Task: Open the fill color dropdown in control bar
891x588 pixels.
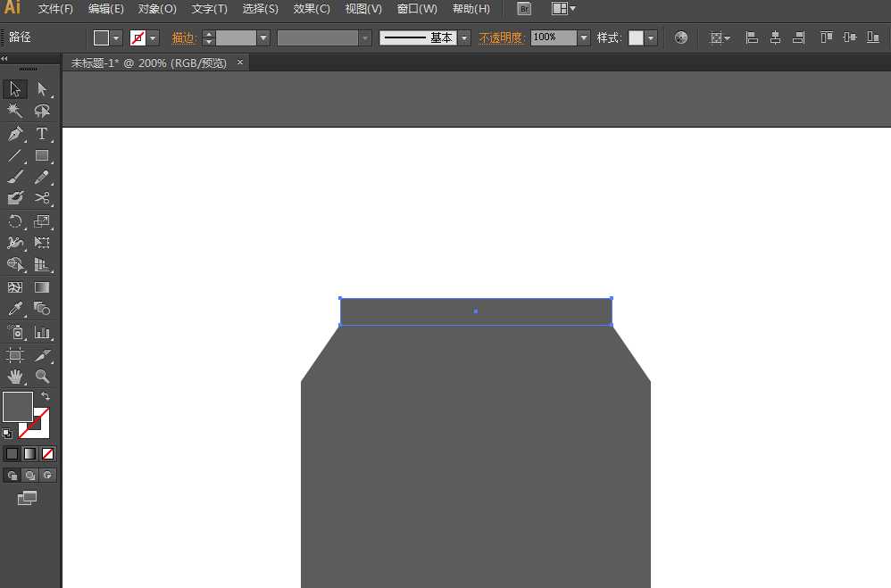Action: pos(117,37)
